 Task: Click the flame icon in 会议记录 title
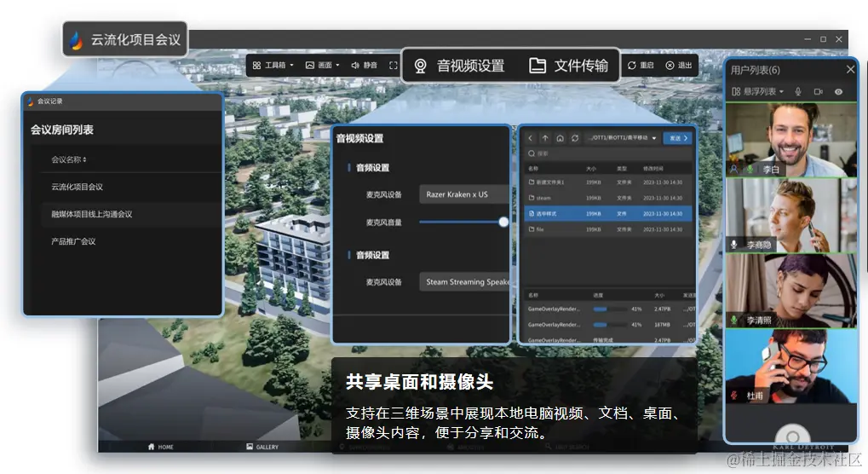31,101
